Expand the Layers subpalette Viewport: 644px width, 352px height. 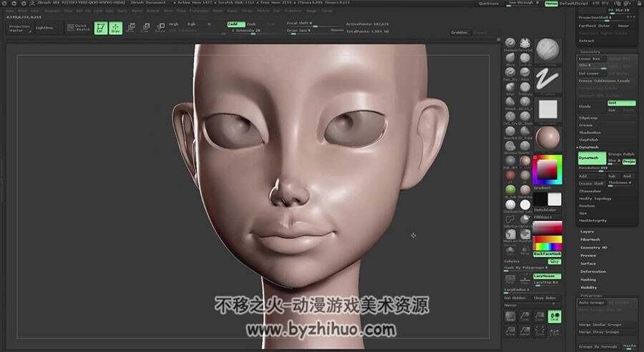pos(587,232)
